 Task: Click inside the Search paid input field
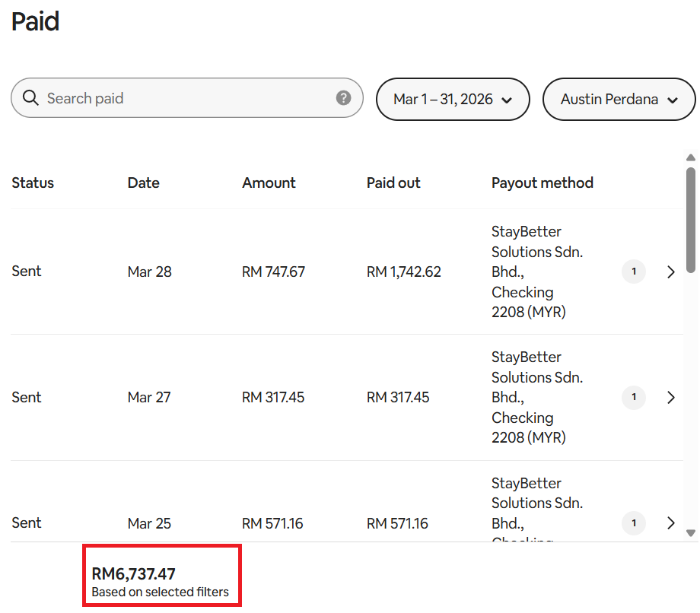(152, 98)
